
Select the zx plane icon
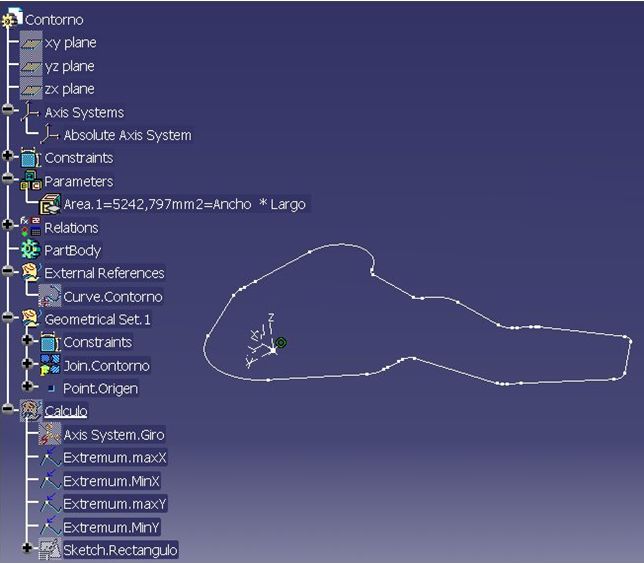[x=31, y=89]
